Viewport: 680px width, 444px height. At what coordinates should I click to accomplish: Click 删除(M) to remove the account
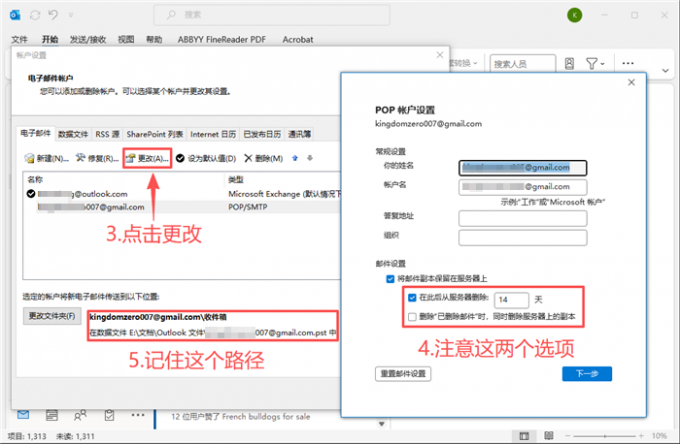(263, 159)
